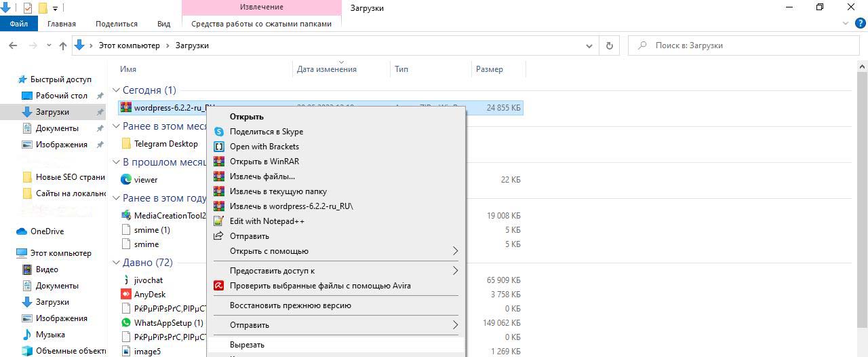Click the Avira icon in context menu
Viewport: 868px width, 357px height.
pyautogui.click(x=219, y=286)
